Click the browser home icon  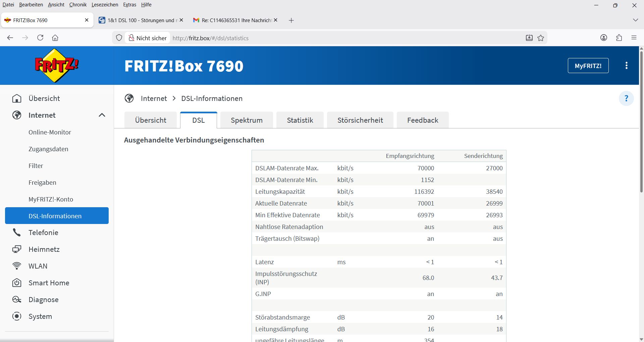(x=55, y=38)
